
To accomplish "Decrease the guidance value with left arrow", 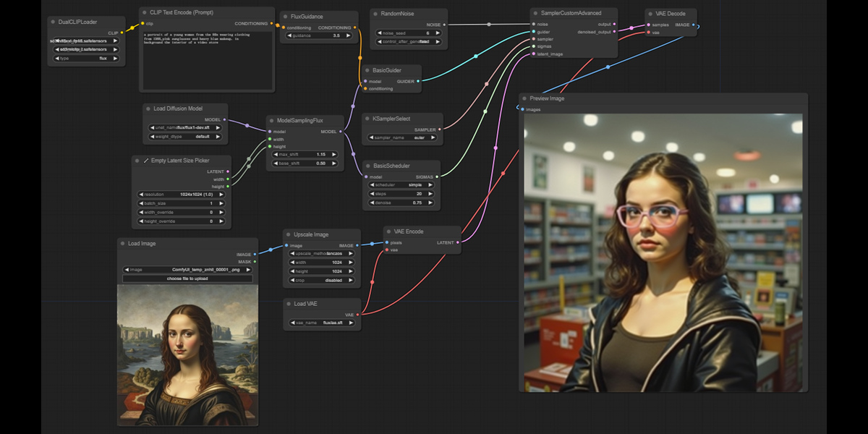I will pos(289,35).
